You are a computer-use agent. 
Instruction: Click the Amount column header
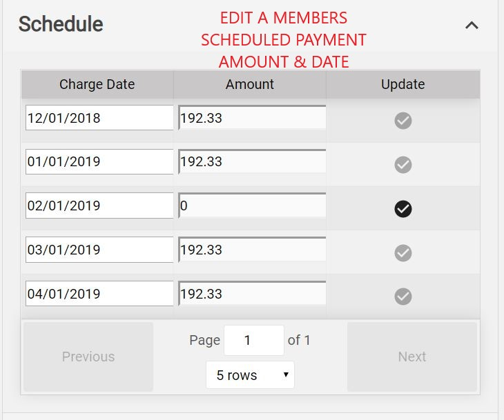point(250,84)
